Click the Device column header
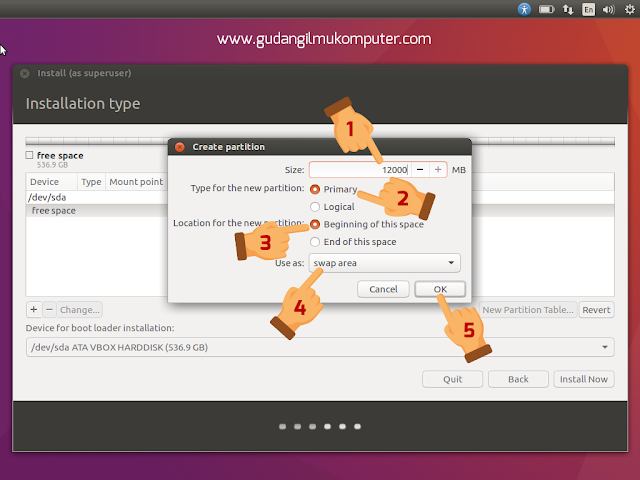This screenshot has width=640, height=480. [51, 182]
